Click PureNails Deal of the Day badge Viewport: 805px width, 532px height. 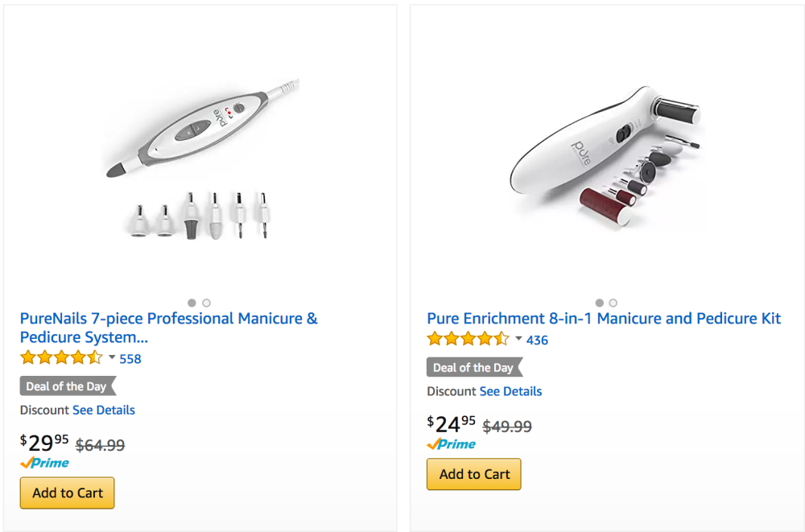(x=68, y=386)
